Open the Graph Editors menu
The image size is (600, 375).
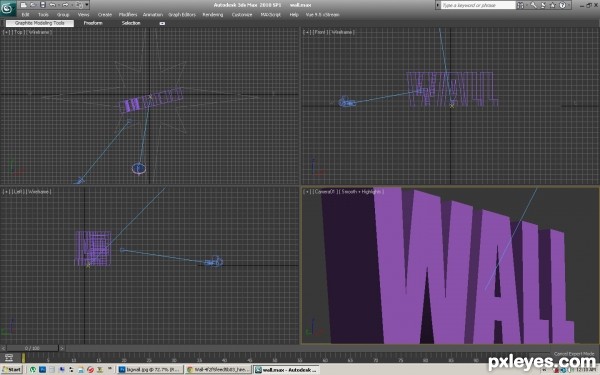click(x=182, y=15)
